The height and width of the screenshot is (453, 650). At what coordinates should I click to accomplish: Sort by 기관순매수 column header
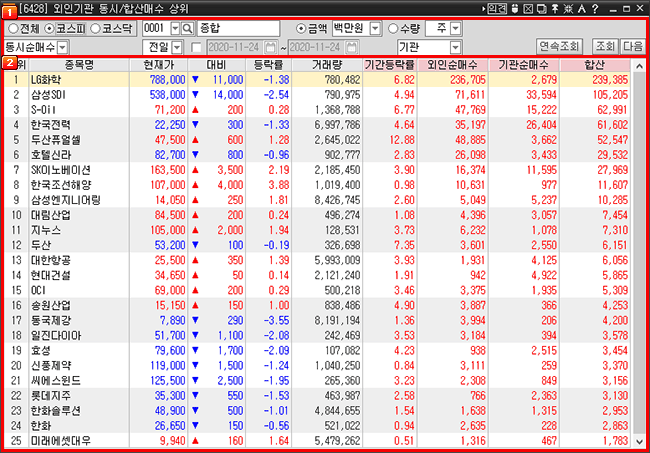524,65
